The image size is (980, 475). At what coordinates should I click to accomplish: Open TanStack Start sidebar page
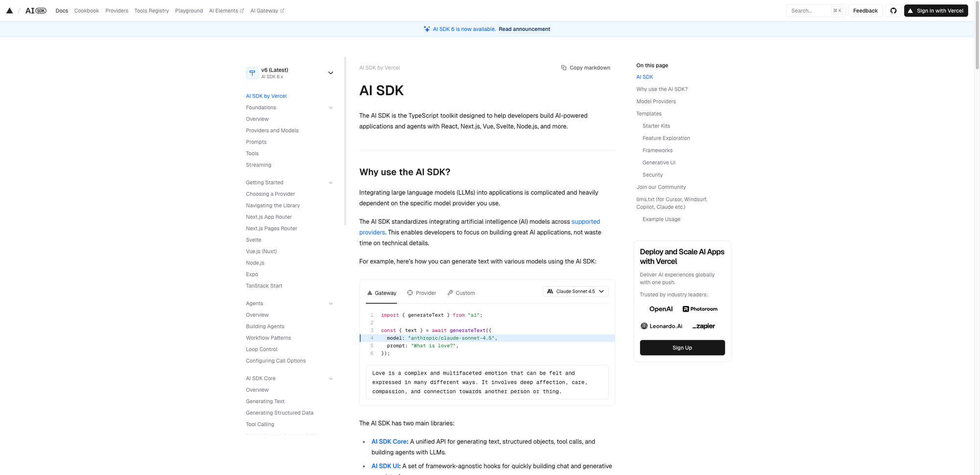click(264, 286)
